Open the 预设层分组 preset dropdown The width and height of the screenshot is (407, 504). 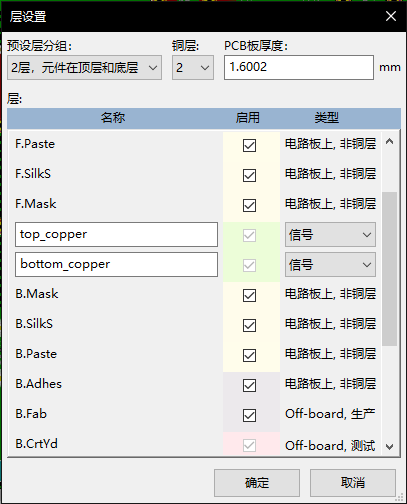84,68
